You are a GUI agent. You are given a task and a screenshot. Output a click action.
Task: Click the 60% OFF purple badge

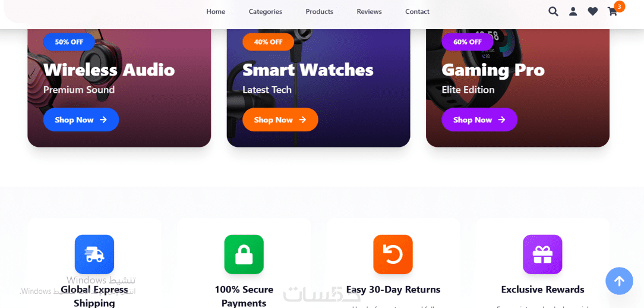tap(468, 42)
